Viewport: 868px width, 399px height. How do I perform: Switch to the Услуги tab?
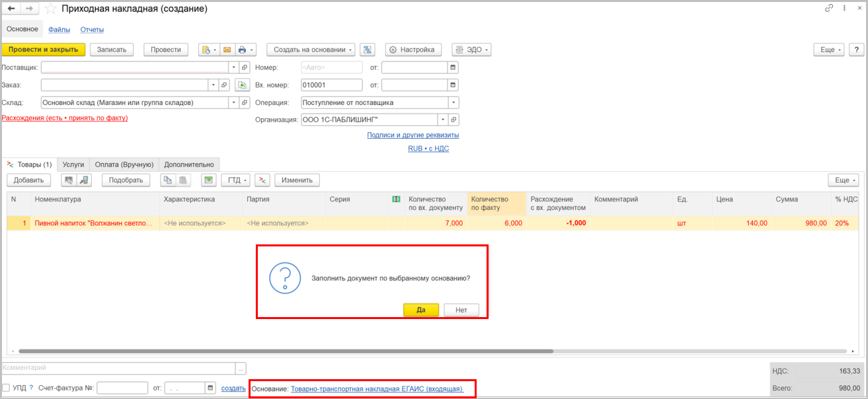(73, 164)
